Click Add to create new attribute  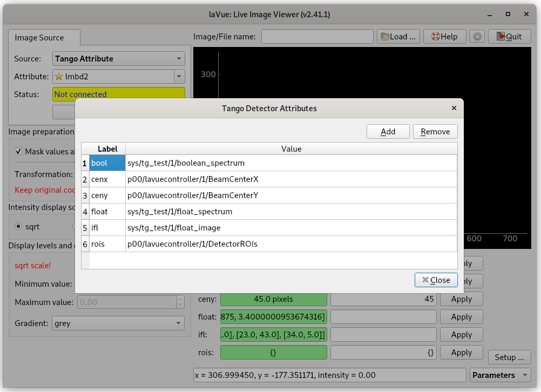(x=388, y=131)
